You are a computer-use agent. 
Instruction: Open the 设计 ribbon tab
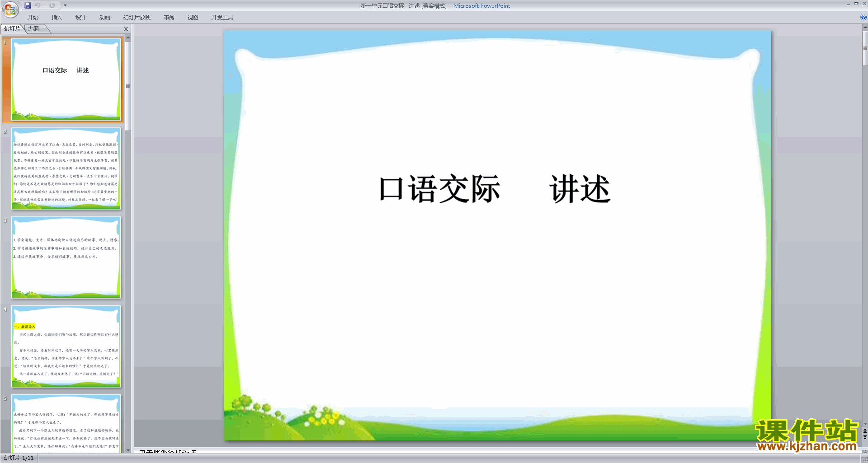[80, 18]
